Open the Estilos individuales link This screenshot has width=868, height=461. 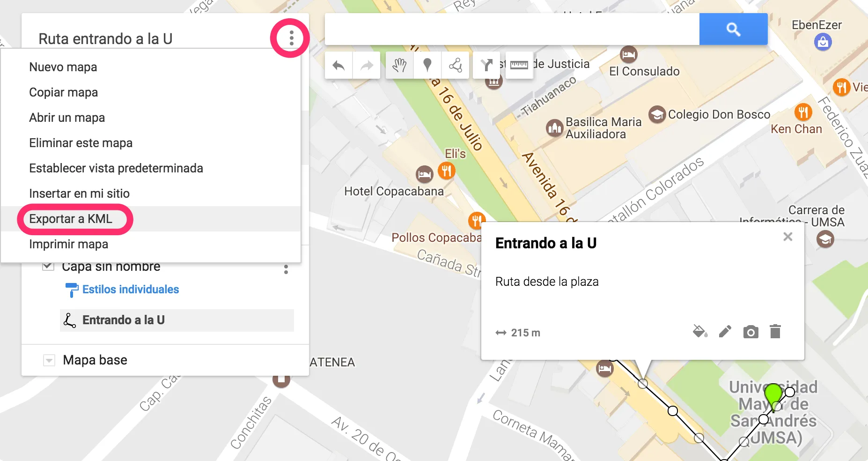(x=131, y=290)
